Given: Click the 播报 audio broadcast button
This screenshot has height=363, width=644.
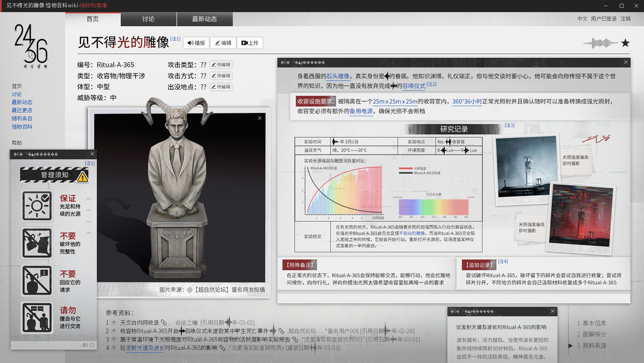Looking at the screenshot, I should (x=196, y=43).
